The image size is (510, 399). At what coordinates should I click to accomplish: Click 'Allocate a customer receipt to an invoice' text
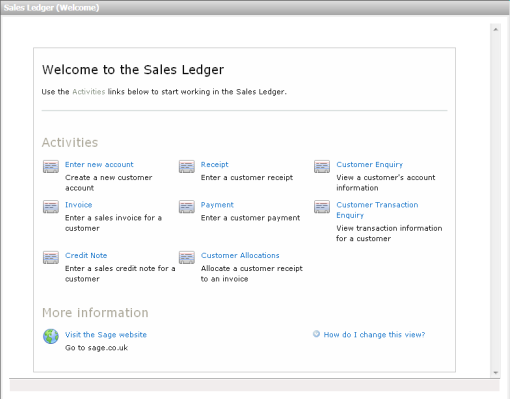tap(252, 274)
